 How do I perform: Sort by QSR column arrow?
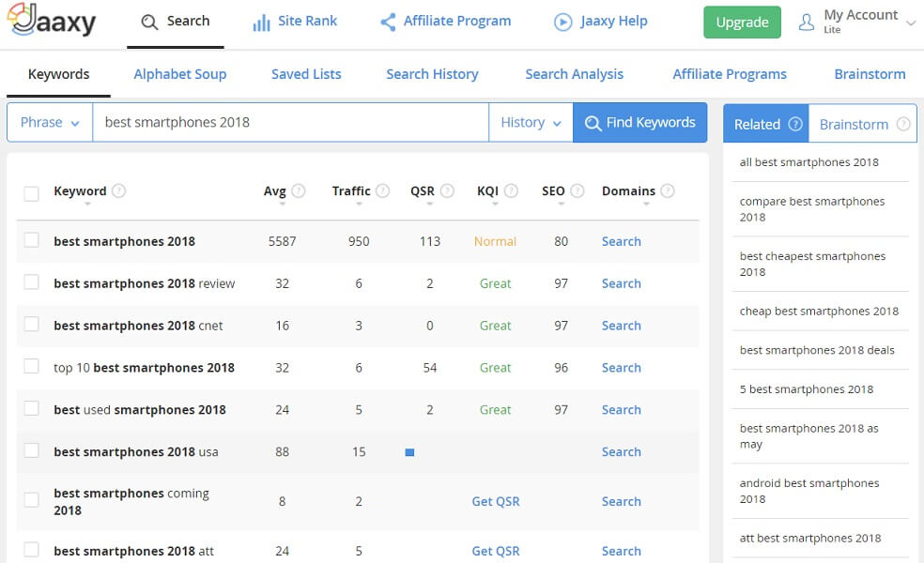pyautogui.click(x=429, y=204)
